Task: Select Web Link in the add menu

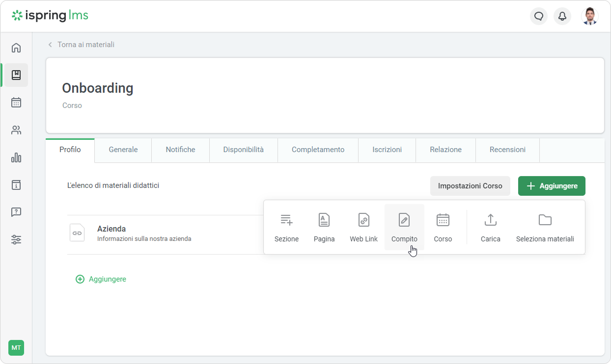Action: [x=363, y=227]
